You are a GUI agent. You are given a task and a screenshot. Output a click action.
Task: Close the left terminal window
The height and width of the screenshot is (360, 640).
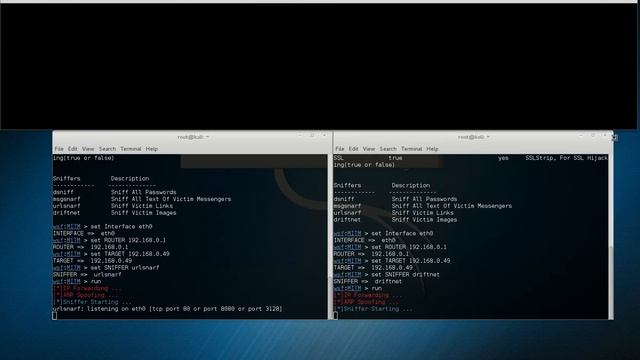tap(324, 136)
